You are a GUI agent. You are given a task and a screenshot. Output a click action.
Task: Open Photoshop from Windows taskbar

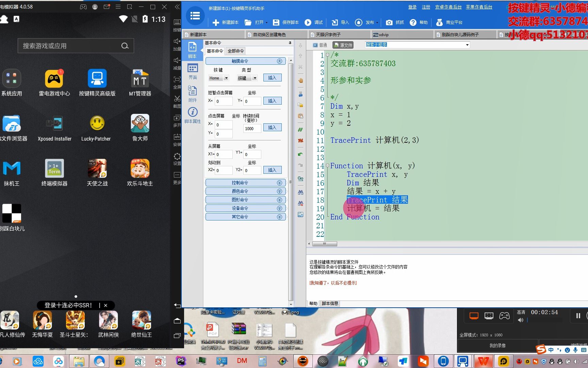[181, 361]
